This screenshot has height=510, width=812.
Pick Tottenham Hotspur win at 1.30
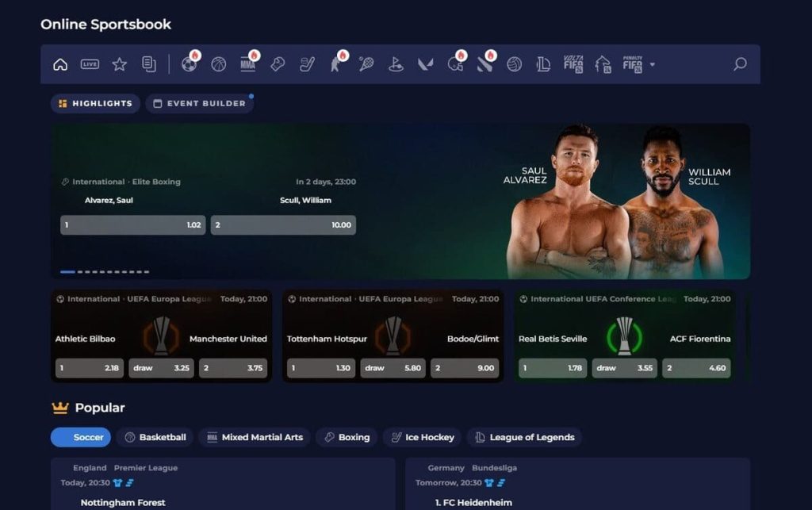[321, 368]
